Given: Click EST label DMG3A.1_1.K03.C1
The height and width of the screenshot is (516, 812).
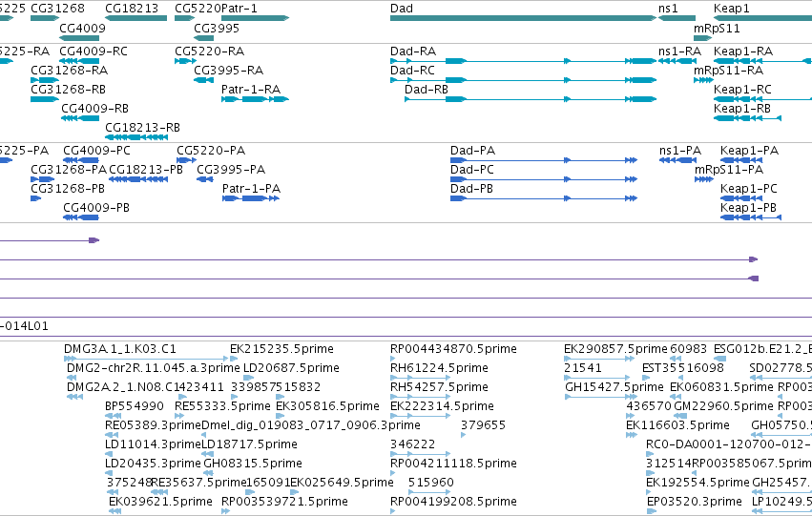Looking at the screenshot, I should point(120,349).
